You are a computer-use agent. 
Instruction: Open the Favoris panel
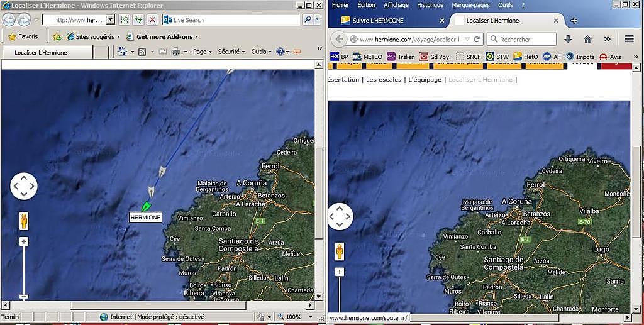(x=23, y=36)
